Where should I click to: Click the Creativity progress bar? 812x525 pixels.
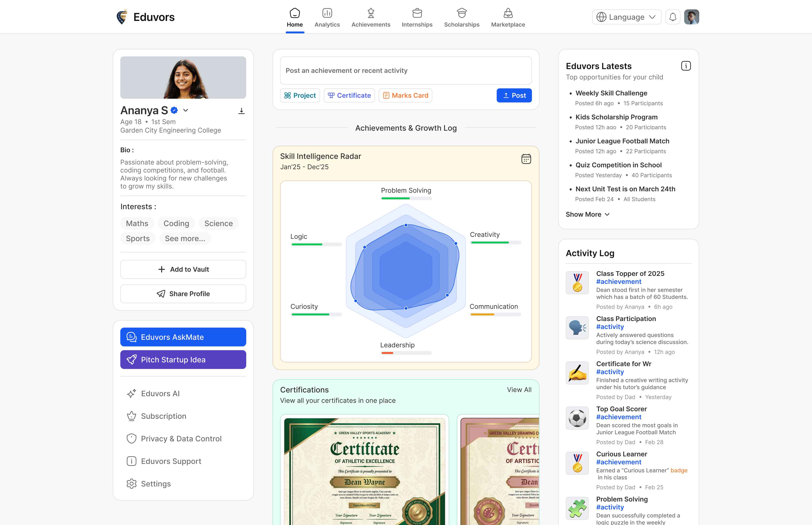(x=496, y=242)
